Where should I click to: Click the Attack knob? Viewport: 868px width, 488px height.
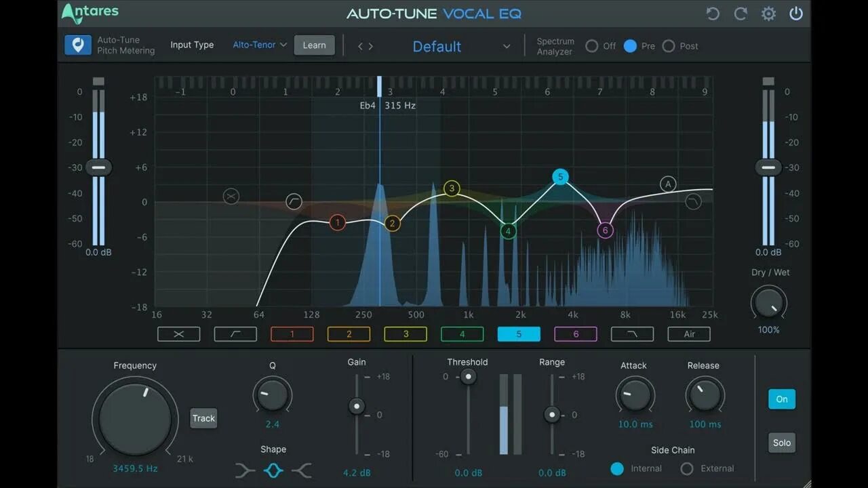[x=635, y=394]
